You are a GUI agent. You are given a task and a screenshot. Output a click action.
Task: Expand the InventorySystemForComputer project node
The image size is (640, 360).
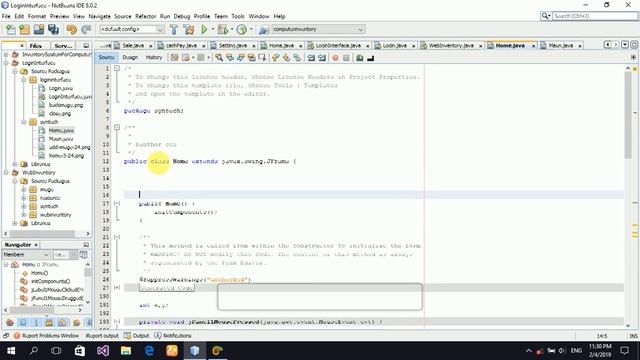click(6, 54)
